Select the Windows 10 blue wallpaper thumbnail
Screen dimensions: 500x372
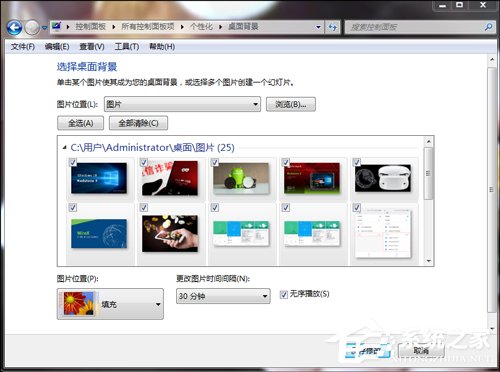99,178
